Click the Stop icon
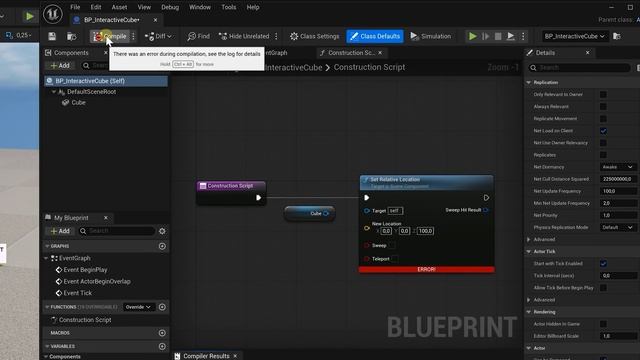 (x=498, y=36)
